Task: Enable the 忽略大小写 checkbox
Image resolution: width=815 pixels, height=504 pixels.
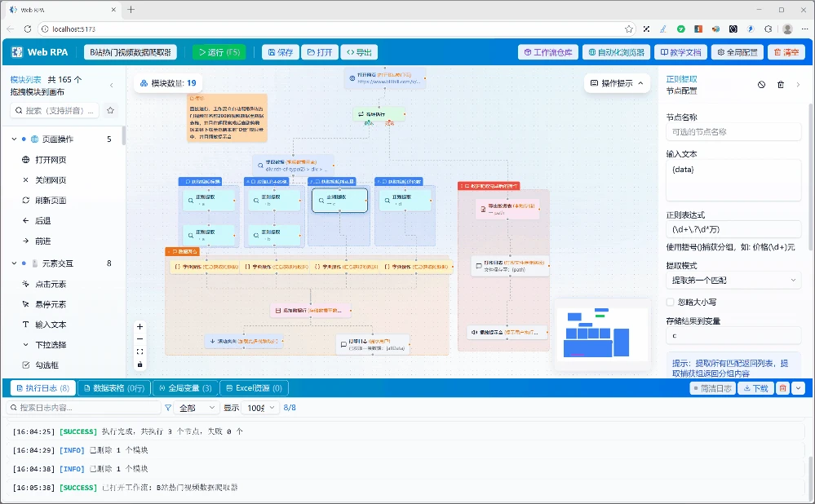Action: (670, 302)
